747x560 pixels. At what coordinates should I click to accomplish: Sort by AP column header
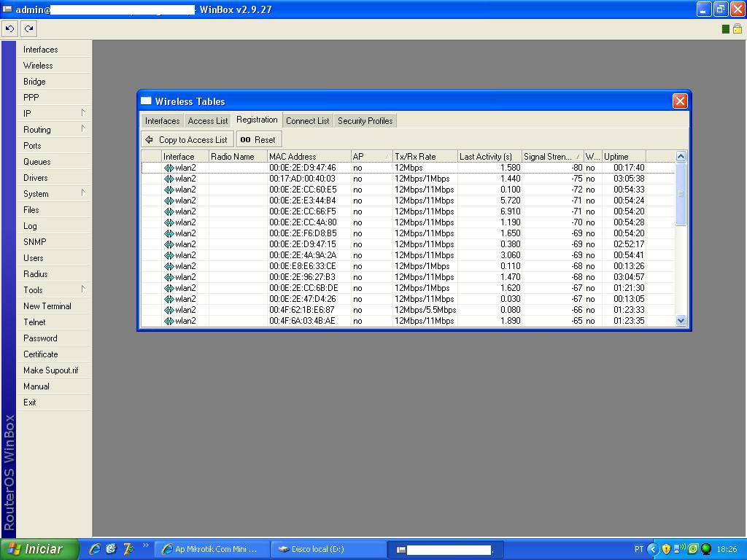[x=371, y=156]
